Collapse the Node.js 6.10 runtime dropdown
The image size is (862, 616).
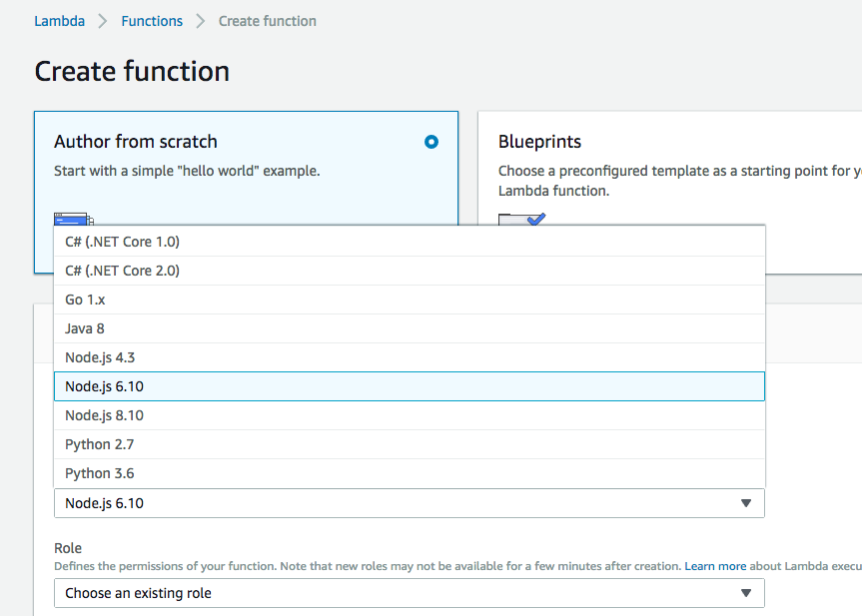[x=409, y=503]
